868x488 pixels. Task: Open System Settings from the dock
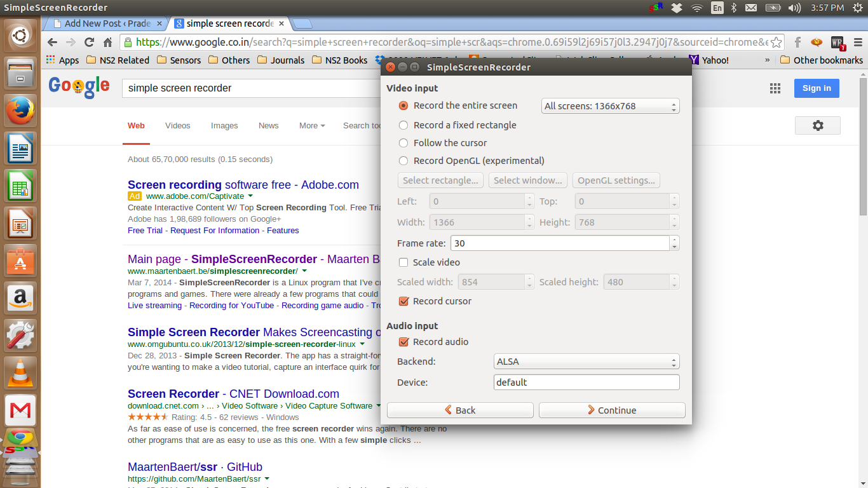[20, 335]
